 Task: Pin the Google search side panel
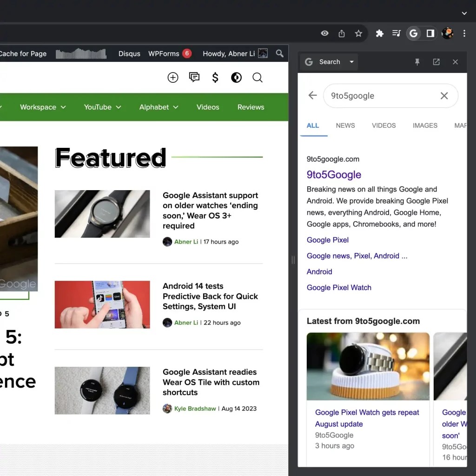coord(417,62)
